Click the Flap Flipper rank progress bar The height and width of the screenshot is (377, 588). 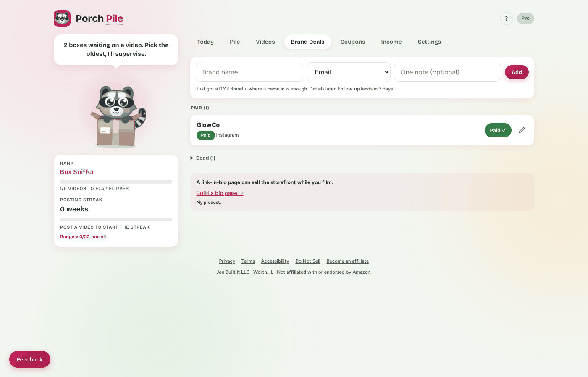click(116, 182)
